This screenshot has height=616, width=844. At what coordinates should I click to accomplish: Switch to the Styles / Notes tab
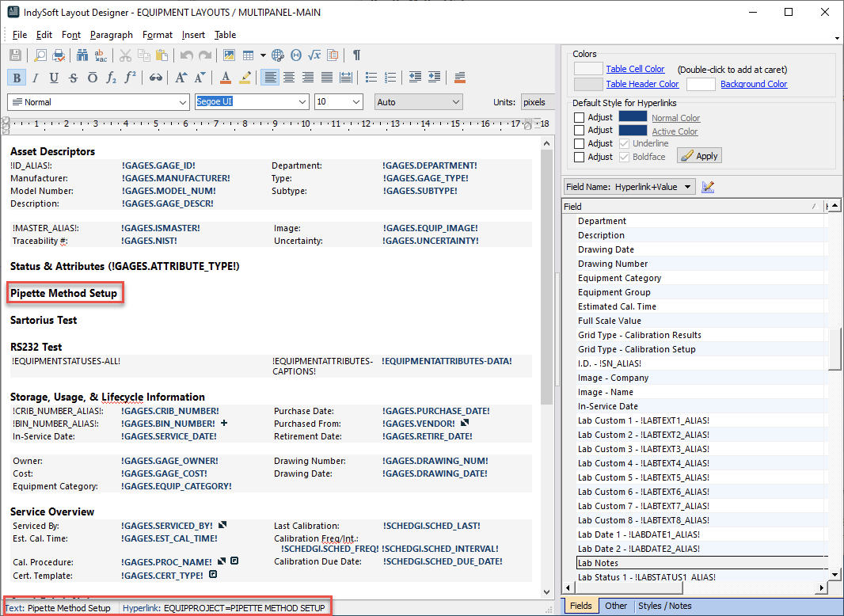click(x=664, y=606)
